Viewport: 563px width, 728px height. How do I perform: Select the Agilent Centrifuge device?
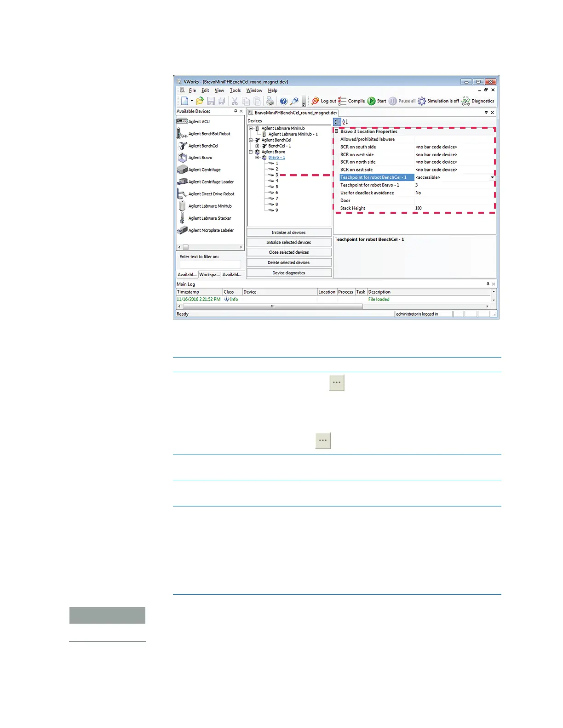coord(199,170)
